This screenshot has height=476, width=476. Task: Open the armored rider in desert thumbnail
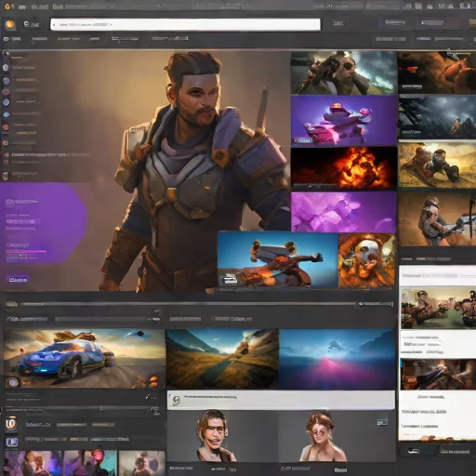(x=437, y=165)
